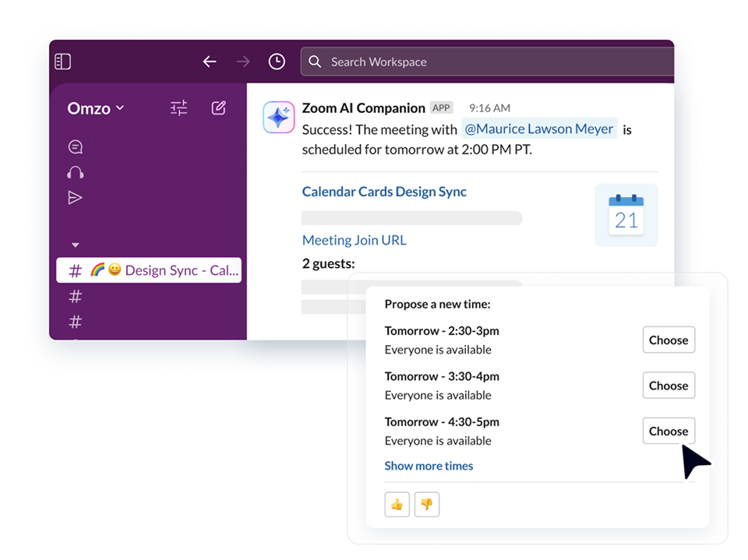Collapse the channels section triangle

tap(75, 244)
